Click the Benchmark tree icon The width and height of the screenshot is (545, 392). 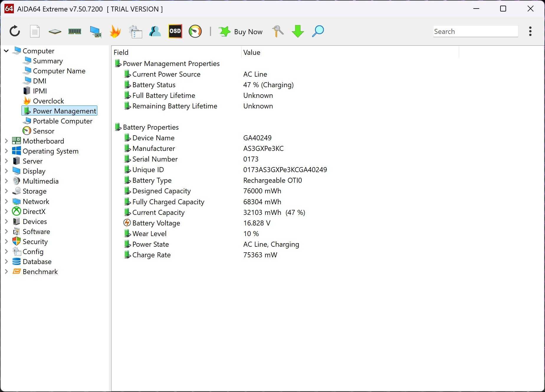pyautogui.click(x=17, y=271)
